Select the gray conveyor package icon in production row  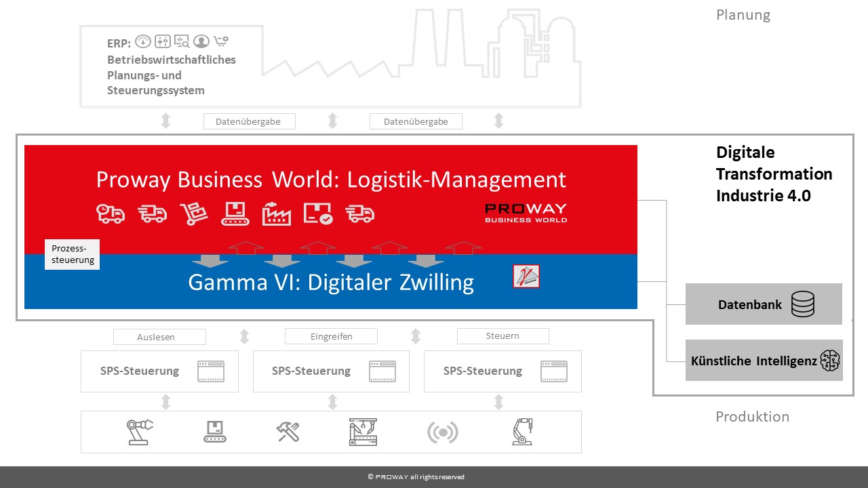pos(215,432)
